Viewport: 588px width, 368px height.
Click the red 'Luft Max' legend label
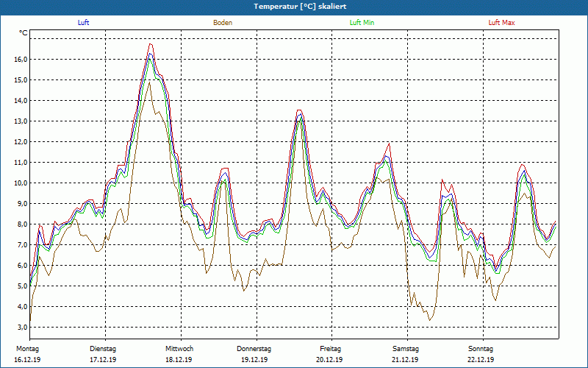501,23
